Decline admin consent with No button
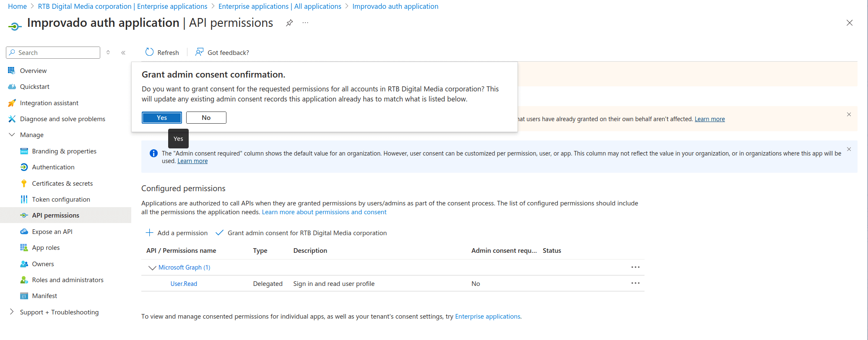This screenshot has width=868, height=340. [206, 118]
